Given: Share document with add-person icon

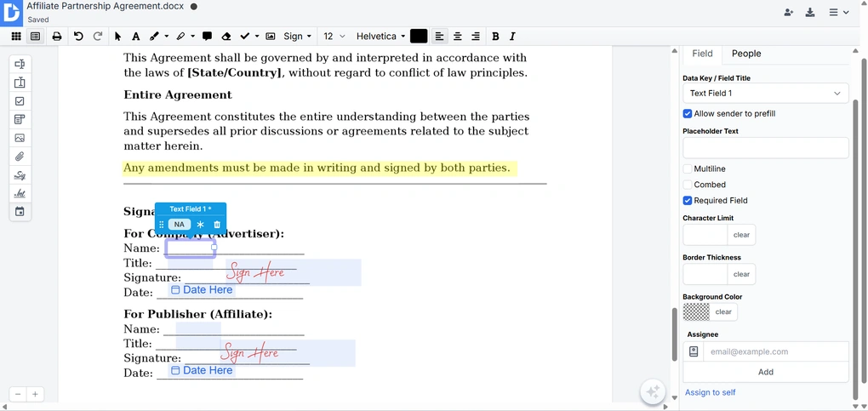Looking at the screenshot, I should click(x=789, y=12).
